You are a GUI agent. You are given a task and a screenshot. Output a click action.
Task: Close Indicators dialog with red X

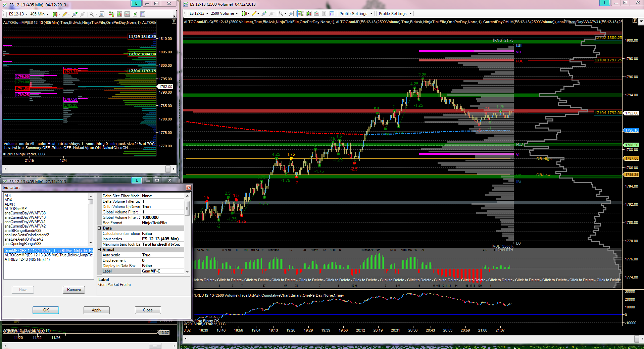189,188
